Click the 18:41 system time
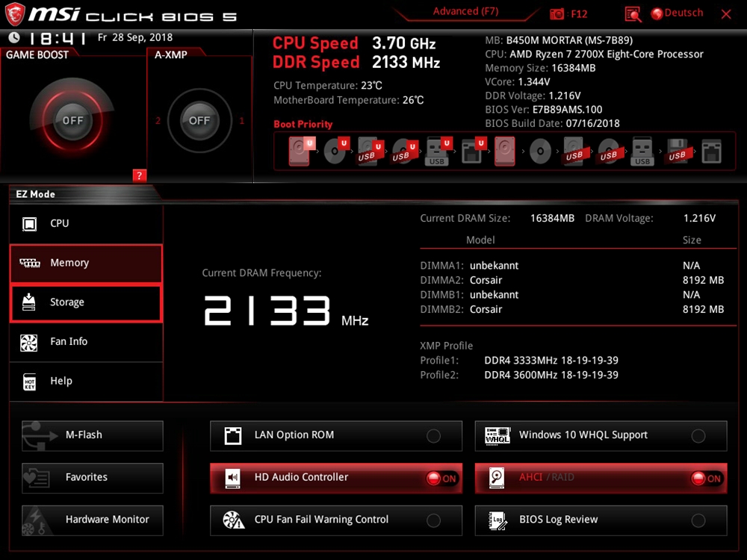 (x=58, y=37)
